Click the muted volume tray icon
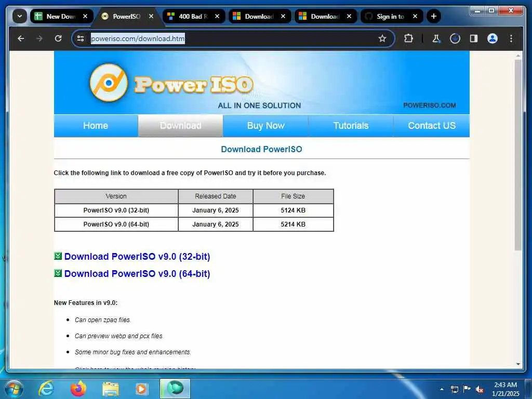The width and height of the screenshot is (532, 399). point(480,390)
